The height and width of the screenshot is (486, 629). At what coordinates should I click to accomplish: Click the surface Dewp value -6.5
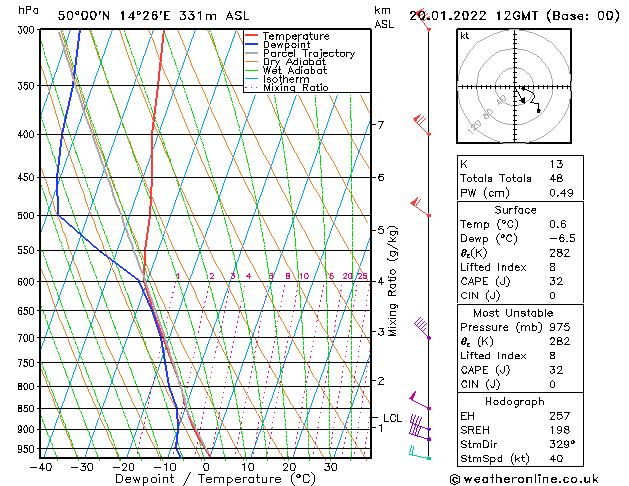click(562, 239)
